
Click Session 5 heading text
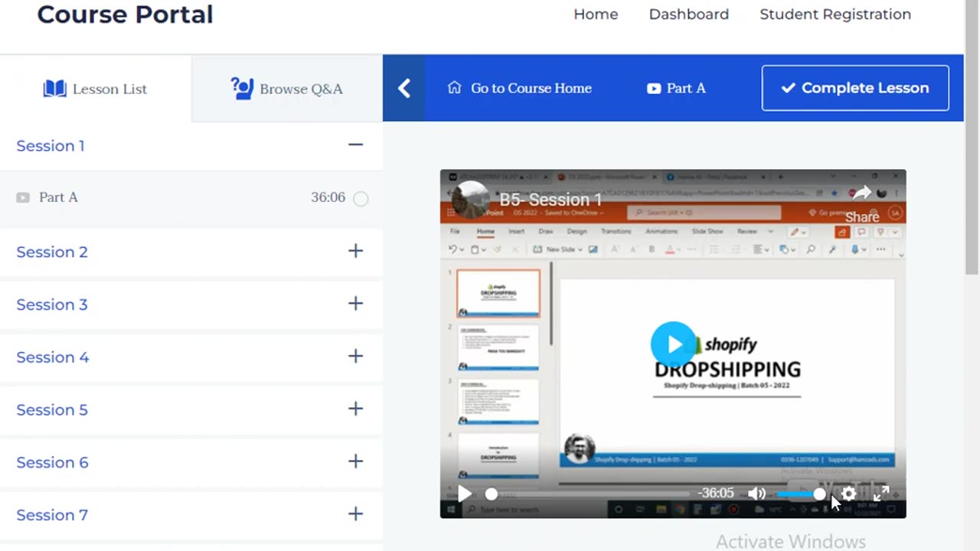click(52, 409)
